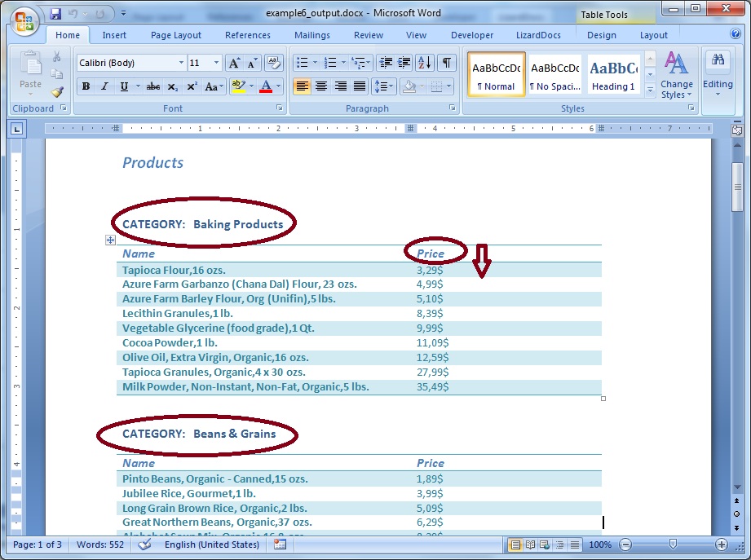Open Table Tools Design tab
751x560 pixels.
[x=602, y=35]
